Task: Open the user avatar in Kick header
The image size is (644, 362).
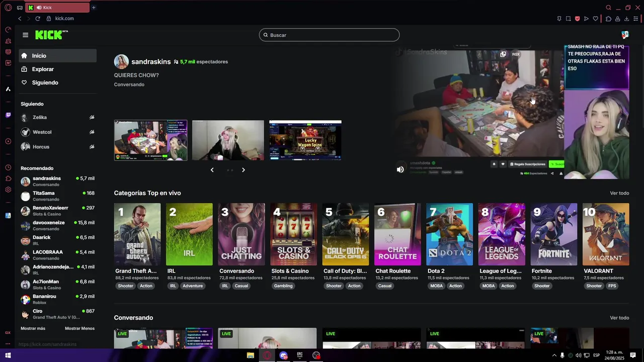Action: point(625,35)
